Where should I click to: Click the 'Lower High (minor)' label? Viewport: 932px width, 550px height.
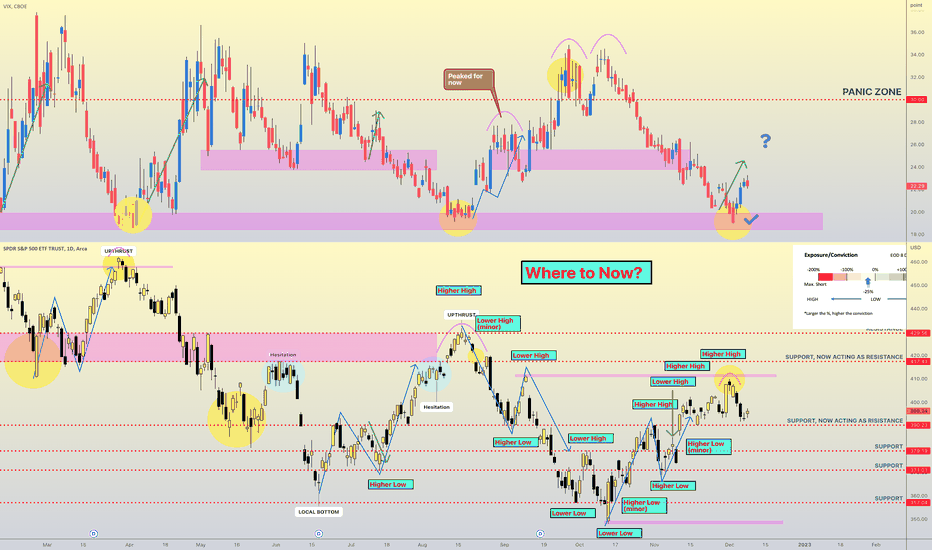coord(498,323)
